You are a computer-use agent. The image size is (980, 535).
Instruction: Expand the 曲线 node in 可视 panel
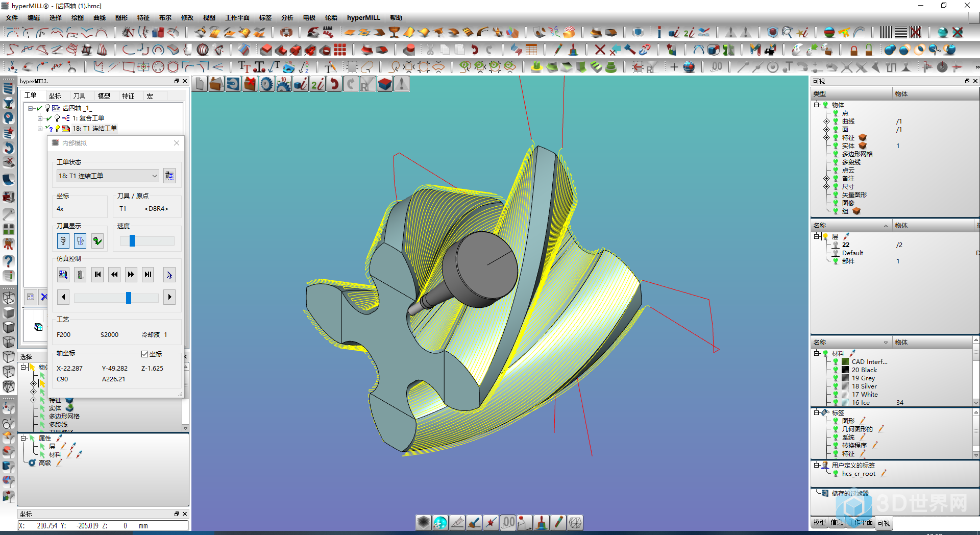(826, 121)
